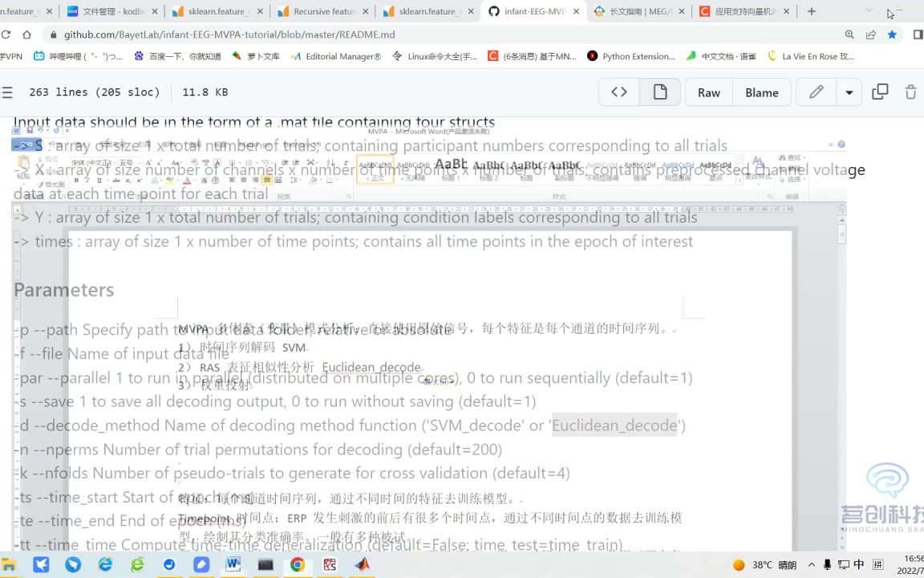924x578 pixels.
Task: Open the rendered preview file icon
Action: click(x=659, y=92)
